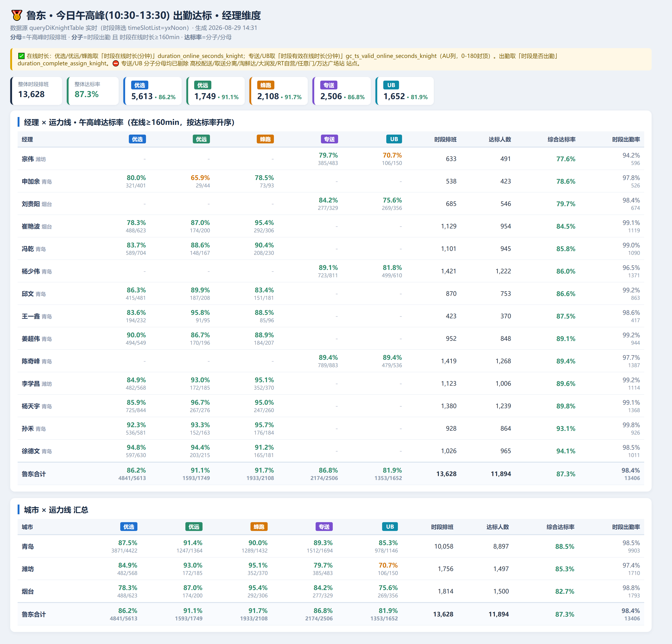Select manager name 杨天宇
This screenshot has width=672, height=644.
31,406
